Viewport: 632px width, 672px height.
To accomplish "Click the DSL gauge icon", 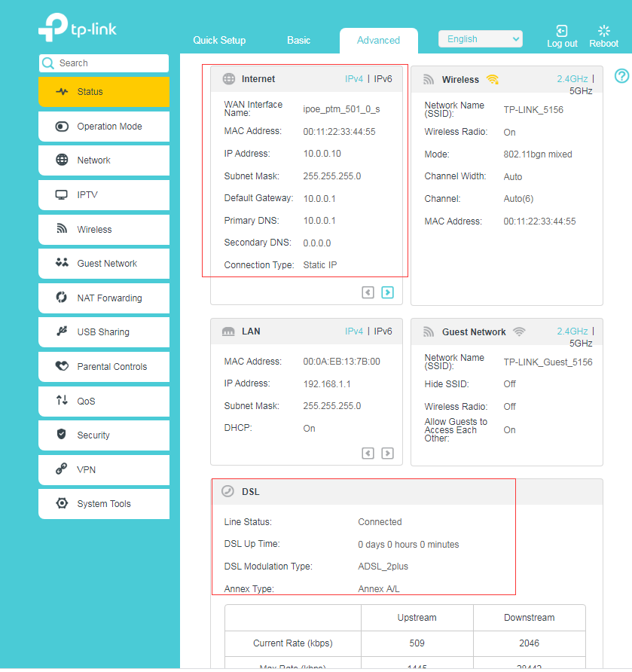I will 227,491.
